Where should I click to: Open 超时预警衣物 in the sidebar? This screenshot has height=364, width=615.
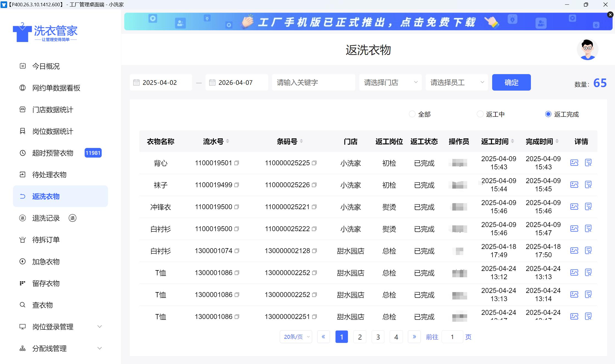pos(53,153)
